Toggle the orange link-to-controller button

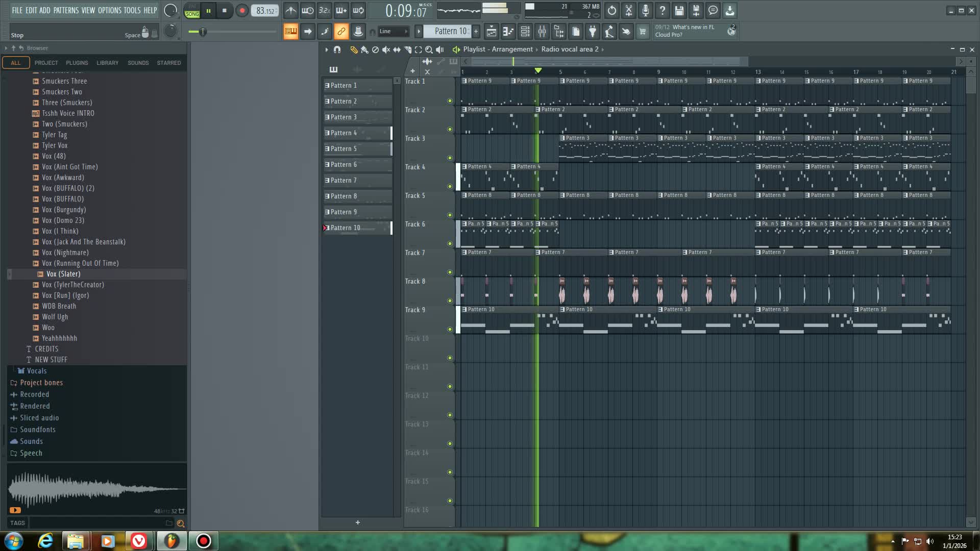tap(341, 32)
